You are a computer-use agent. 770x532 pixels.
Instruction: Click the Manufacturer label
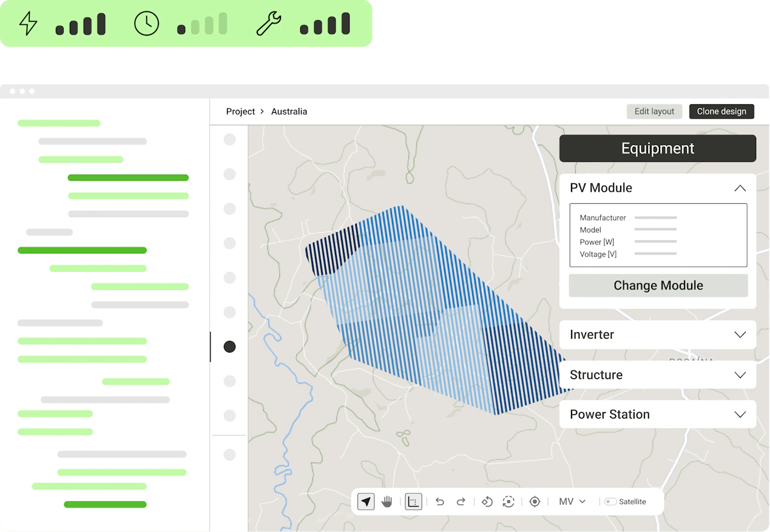coord(603,218)
